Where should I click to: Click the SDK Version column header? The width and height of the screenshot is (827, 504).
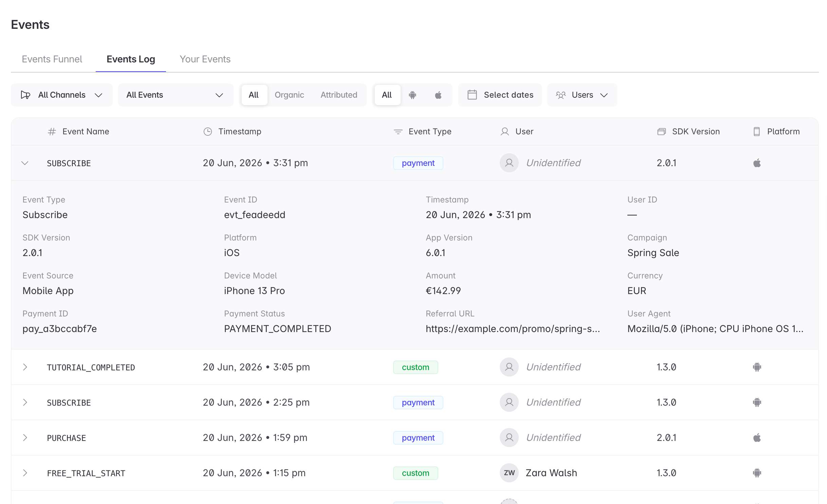click(696, 132)
